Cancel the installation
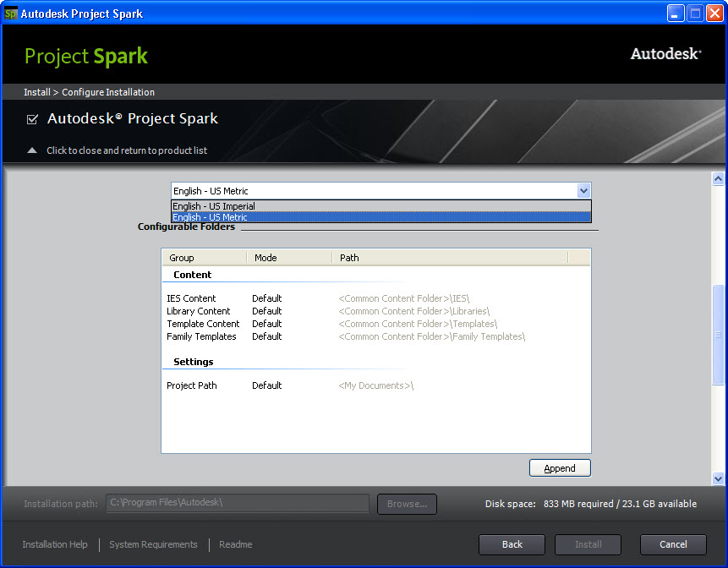 [x=672, y=544]
